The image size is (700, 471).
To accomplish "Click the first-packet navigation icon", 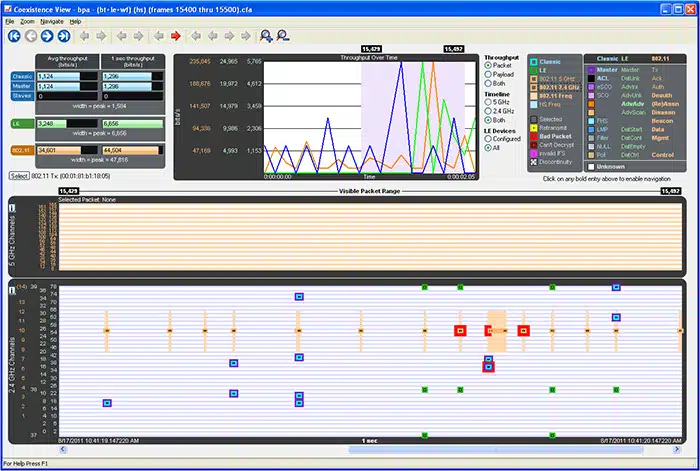I will point(14,36).
